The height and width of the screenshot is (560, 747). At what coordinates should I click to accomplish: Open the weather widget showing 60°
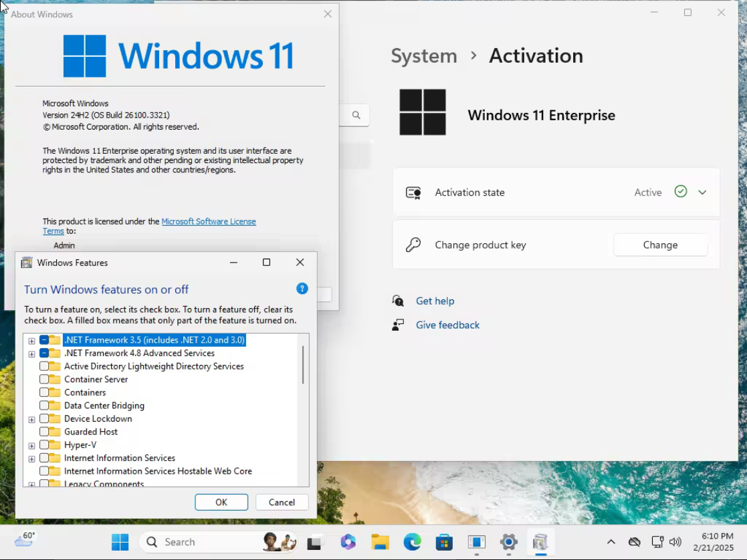tap(25, 540)
